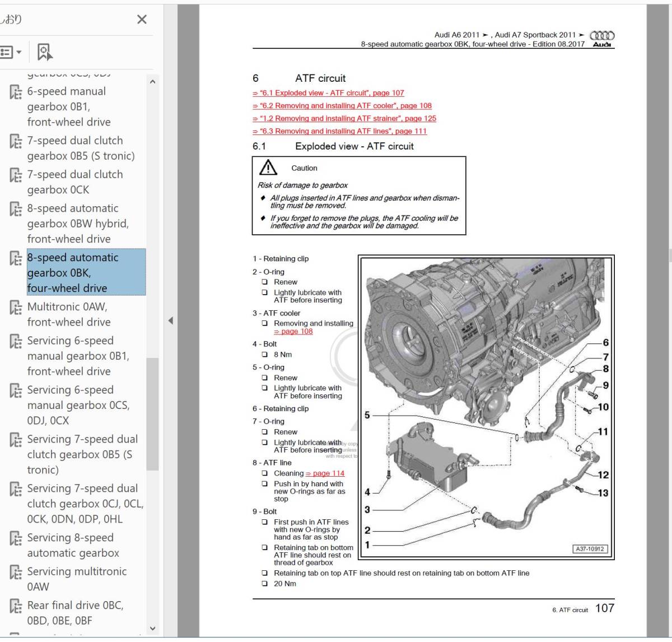Click the page number 107 in footer
The image size is (672, 642).
tap(605, 608)
